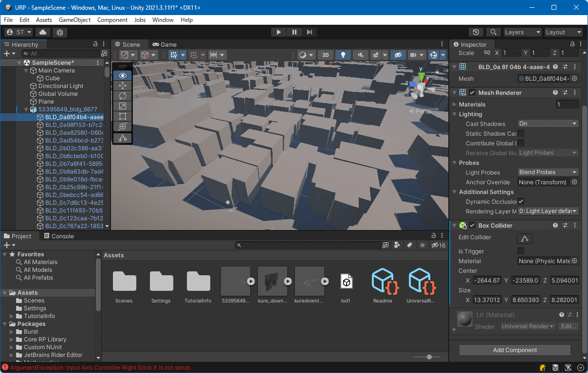Switch to the Console tab
This screenshot has height=373, width=588.
[x=58, y=236]
